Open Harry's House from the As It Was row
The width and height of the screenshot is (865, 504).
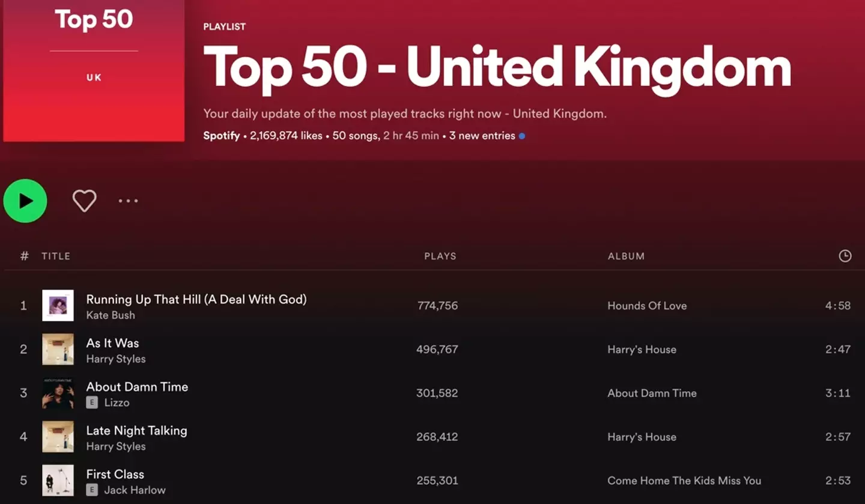click(x=642, y=349)
